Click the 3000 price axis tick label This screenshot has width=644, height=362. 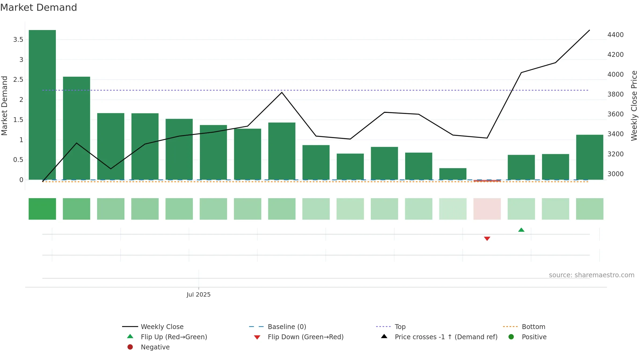616,174
